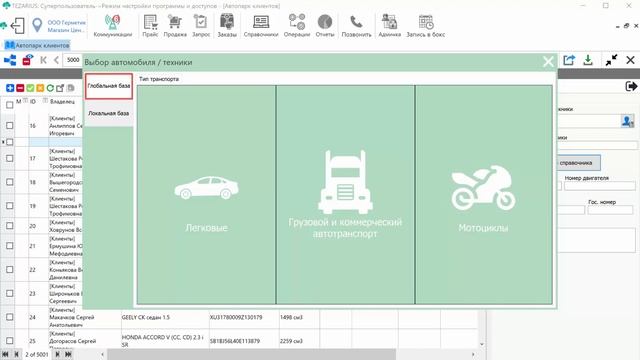Click the green download arrow icon
The image size is (640, 360).
pos(588,60)
